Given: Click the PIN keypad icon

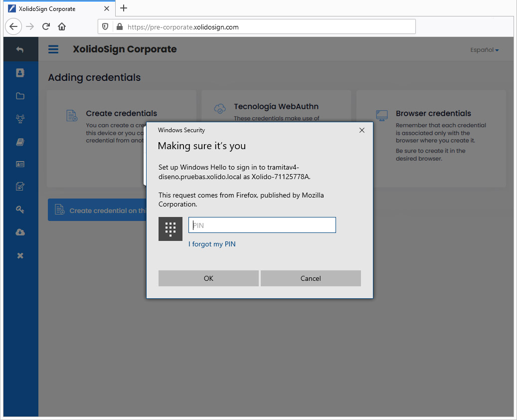Looking at the screenshot, I should (x=171, y=229).
